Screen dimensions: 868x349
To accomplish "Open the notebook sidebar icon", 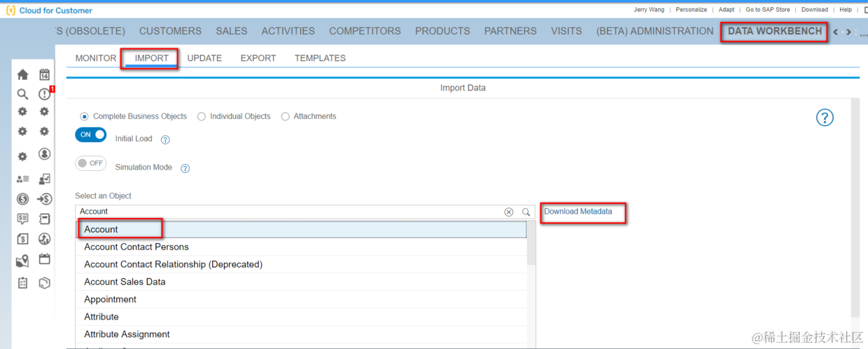I will [45, 219].
